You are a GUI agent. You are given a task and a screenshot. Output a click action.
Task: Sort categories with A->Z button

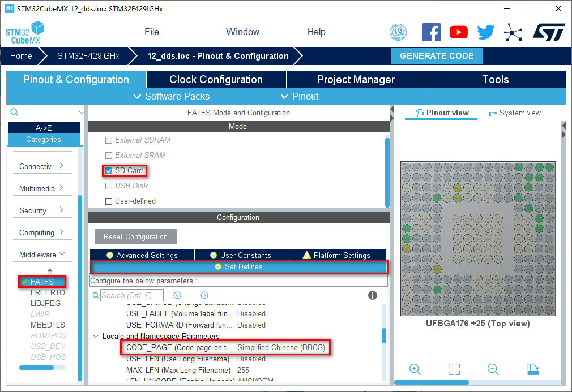tap(44, 128)
